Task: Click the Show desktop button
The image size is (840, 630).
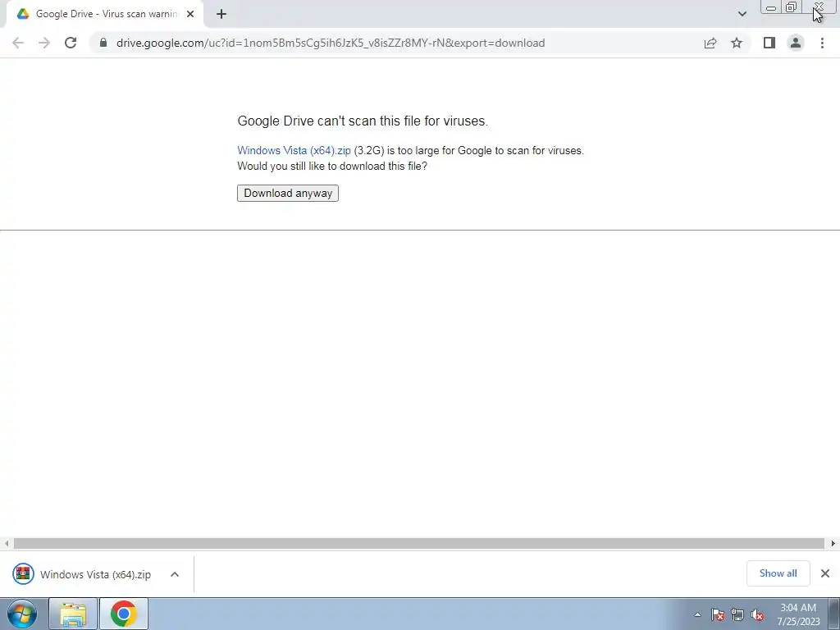Action: point(834,614)
